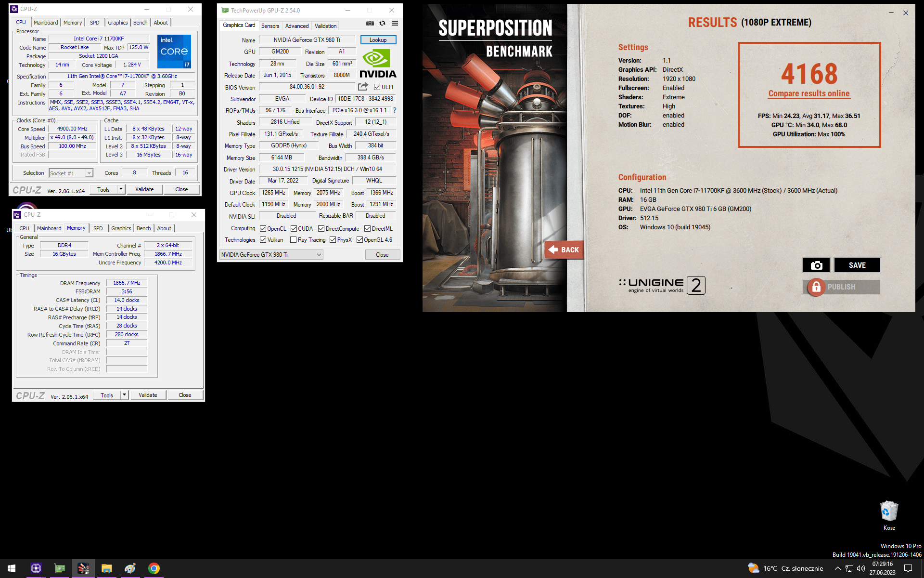Show hidden system tray icons
The height and width of the screenshot is (578, 924).
click(837, 568)
